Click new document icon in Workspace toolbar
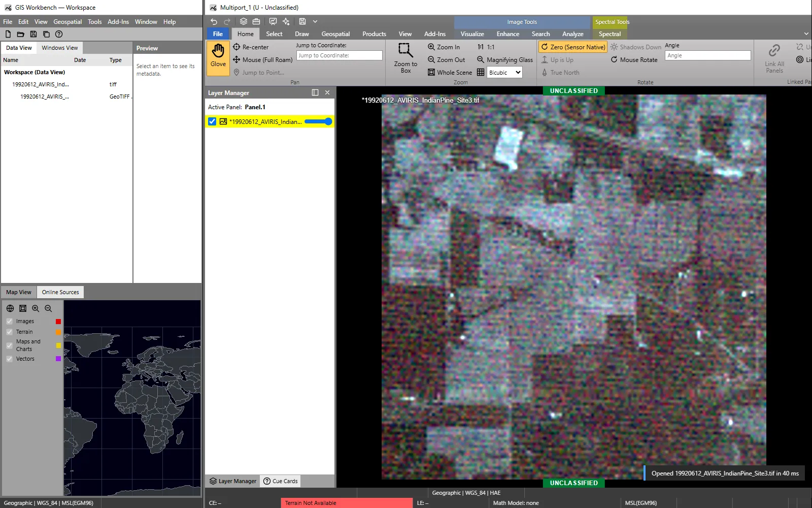The width and height of the screenshot is (812, 508). pos(8,34)
